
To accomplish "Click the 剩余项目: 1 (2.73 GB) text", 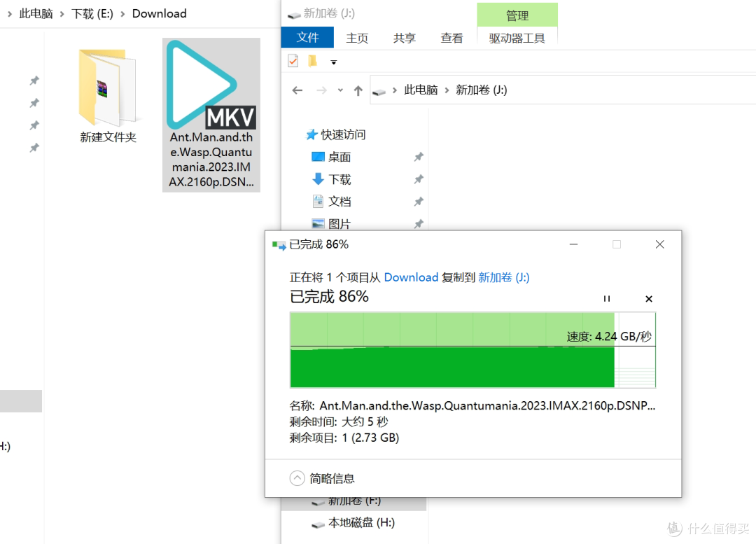I will 344,438.
